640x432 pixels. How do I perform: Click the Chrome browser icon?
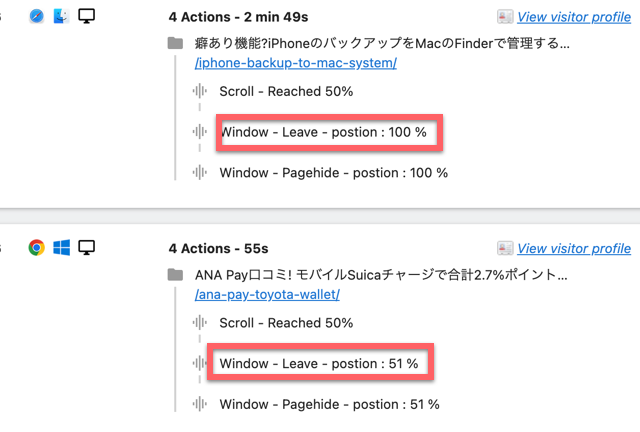coord(37,247)
